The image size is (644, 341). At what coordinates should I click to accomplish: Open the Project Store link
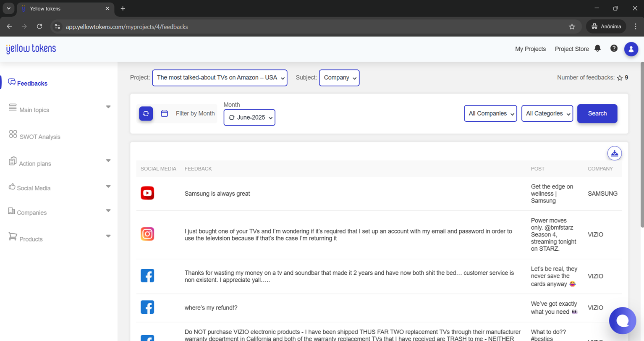571,49
